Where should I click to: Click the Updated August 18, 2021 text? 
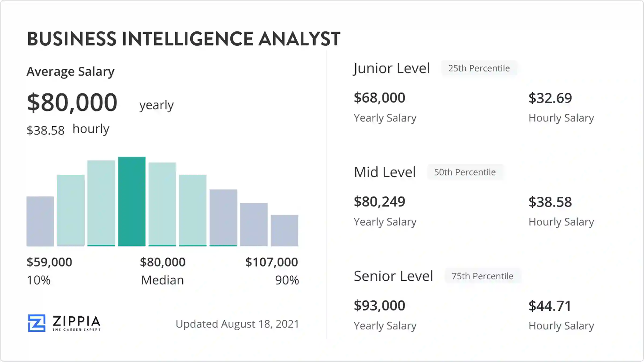237,324
